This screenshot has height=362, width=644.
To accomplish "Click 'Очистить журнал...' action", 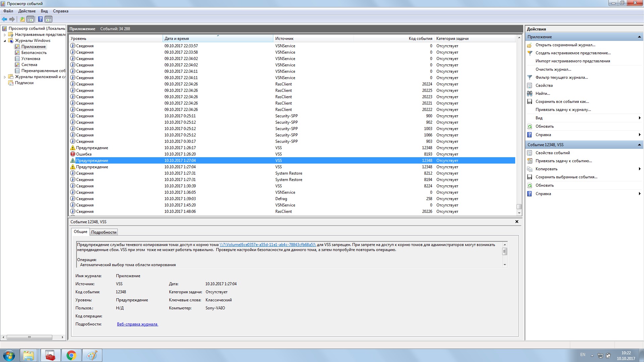I will [x=553, y=69].
